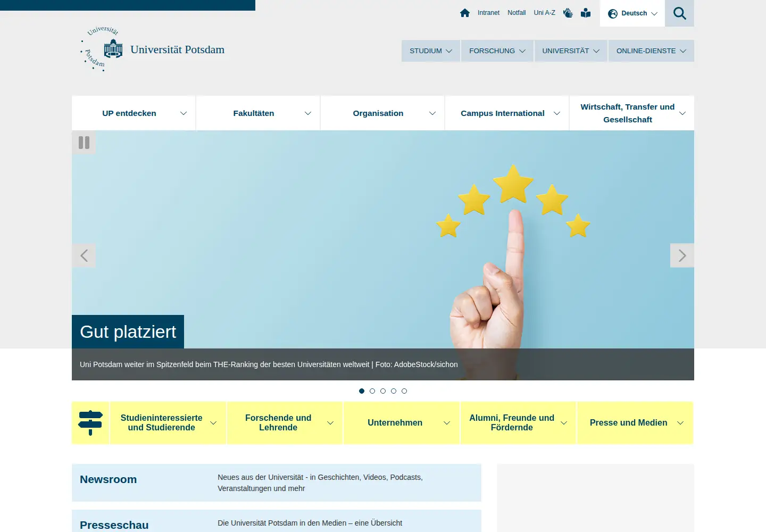Open the Deutsch language dropdown

pos(632,13)
